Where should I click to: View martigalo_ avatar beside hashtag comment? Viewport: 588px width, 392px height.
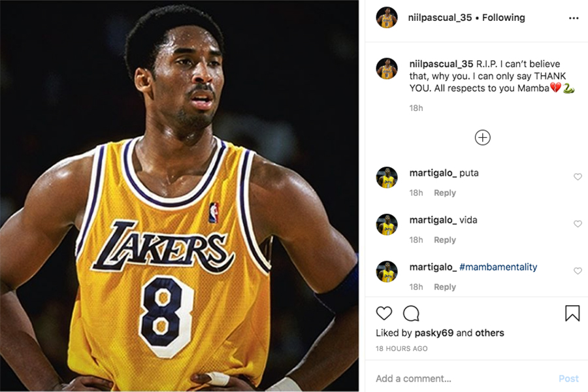click(x=387, y=272)
